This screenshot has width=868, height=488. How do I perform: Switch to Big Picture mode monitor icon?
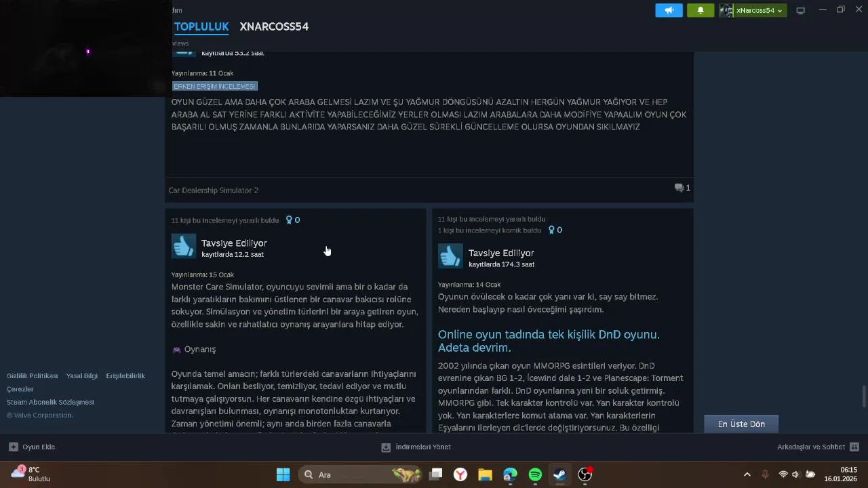(800, 10)
